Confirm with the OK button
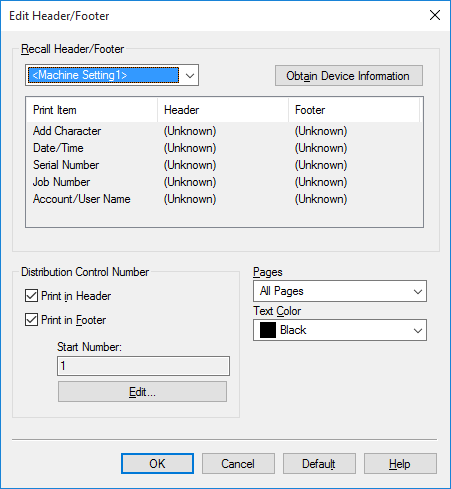This screenshot has height=489, width=451. click(x=157, y=463)
